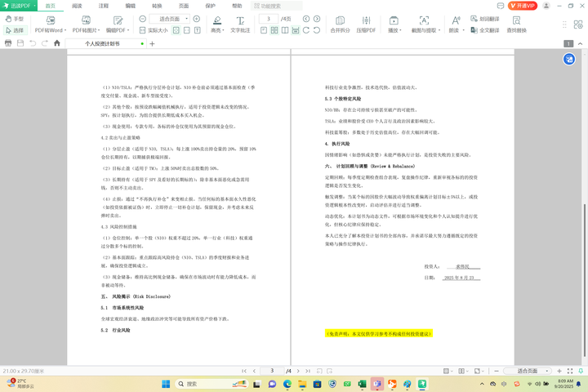Toggle the 划词翻译 word translation

tap(484, 19)
